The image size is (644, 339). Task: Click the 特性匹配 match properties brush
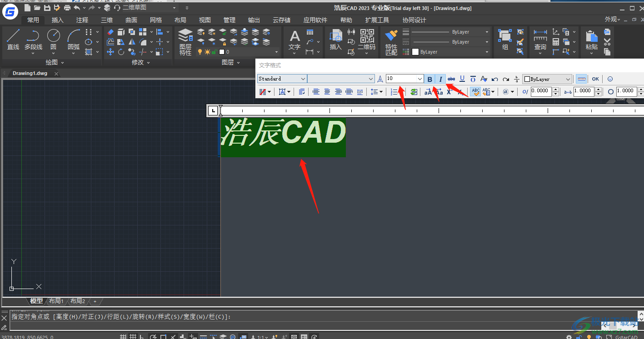[x=391, y=42]
